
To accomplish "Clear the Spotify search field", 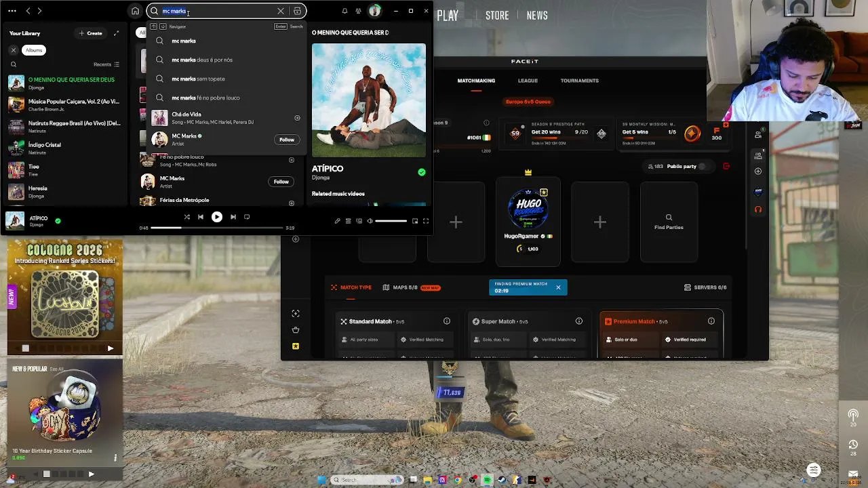I will [x=281, y=11].
